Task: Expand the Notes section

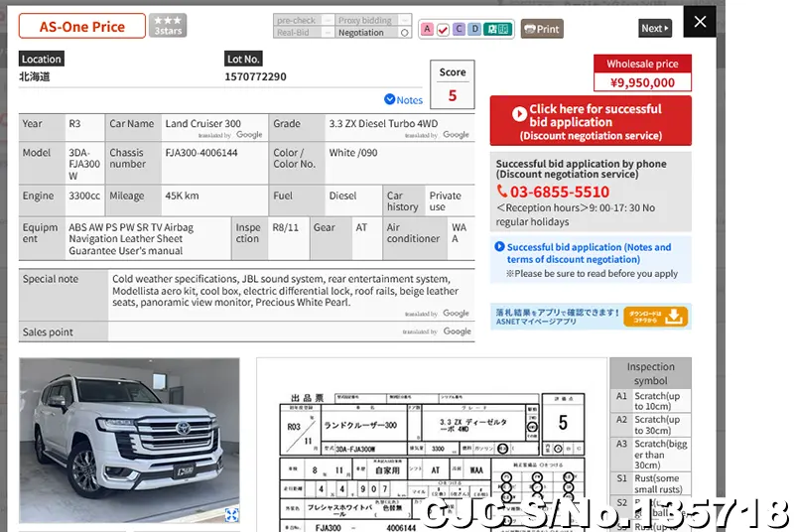Action: click(x=403, y=99)
